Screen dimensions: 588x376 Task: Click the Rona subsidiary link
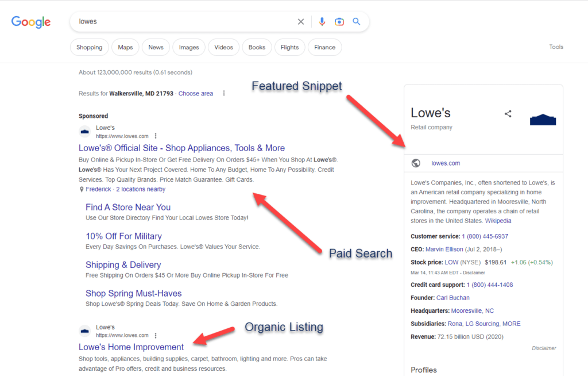[x=455, y=324]
